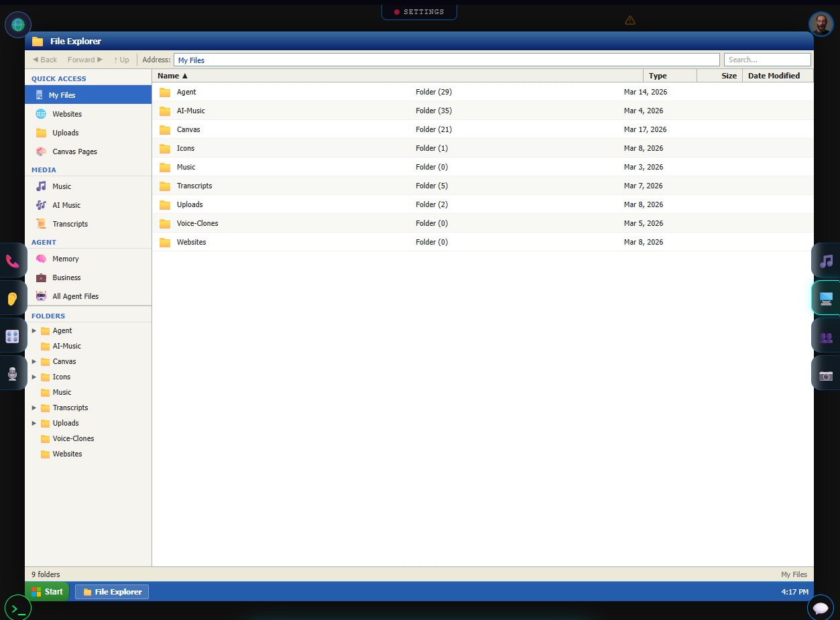Screen dimensions: 840x620
Task: Open the contacts people icon
Action: (828, 336)
